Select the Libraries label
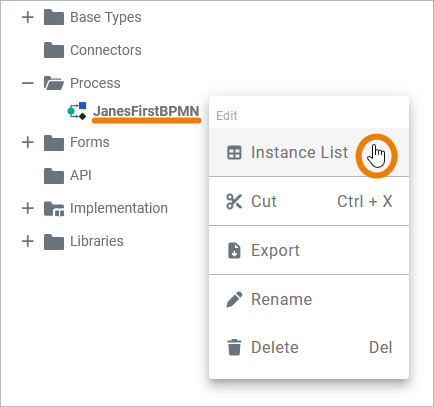Viewport: 434px width, 407px height. click(x=97, y=241)
